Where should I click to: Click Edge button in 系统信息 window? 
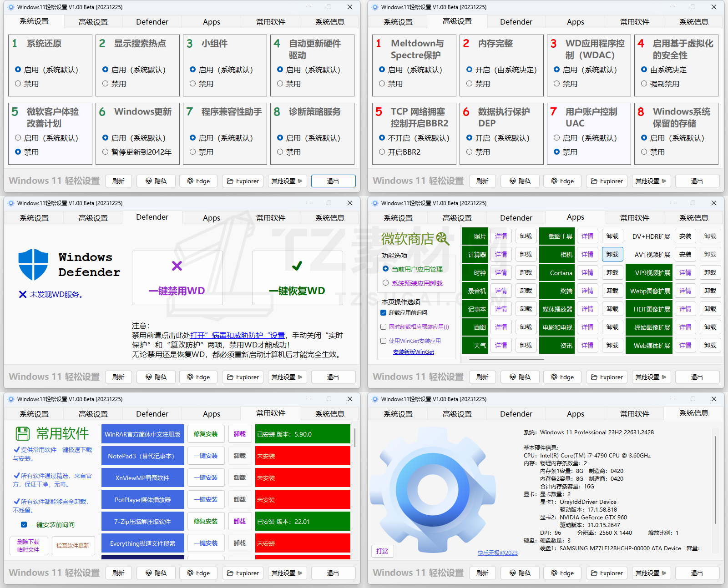(562, 573)
